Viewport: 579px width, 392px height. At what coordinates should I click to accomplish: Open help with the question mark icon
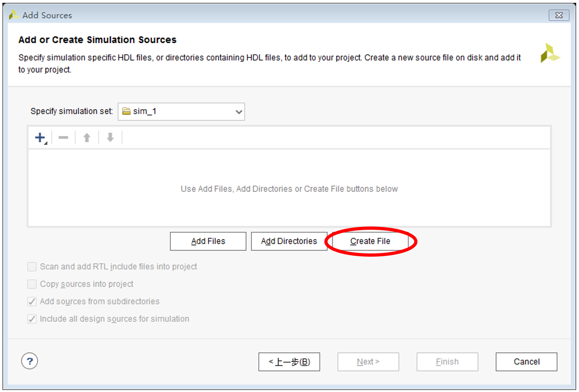tap(30, 361)
